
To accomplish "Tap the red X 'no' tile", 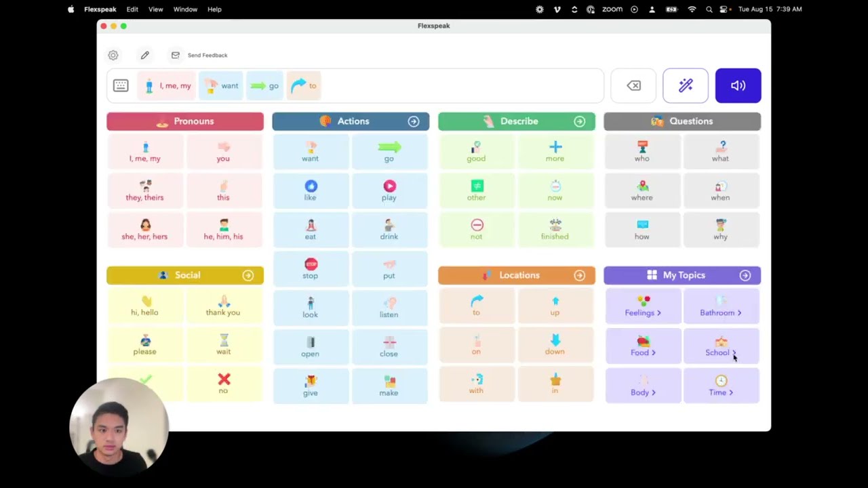I will coord(223,384).
